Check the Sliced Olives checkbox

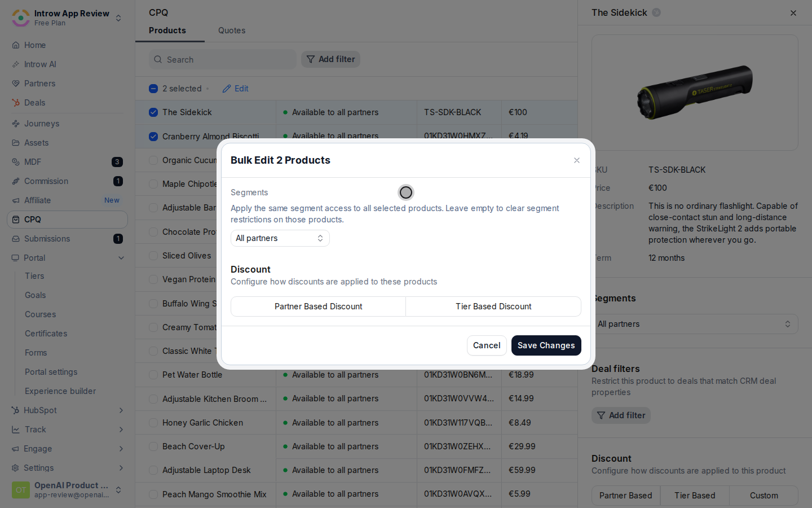[153, 256]
